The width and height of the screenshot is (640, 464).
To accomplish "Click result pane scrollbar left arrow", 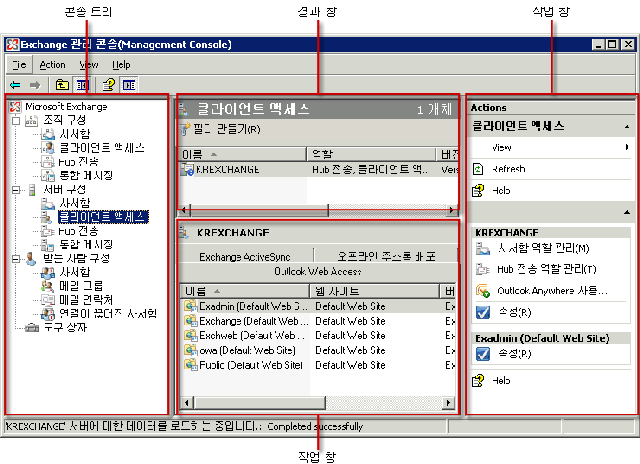I will [x=184, y=210].
